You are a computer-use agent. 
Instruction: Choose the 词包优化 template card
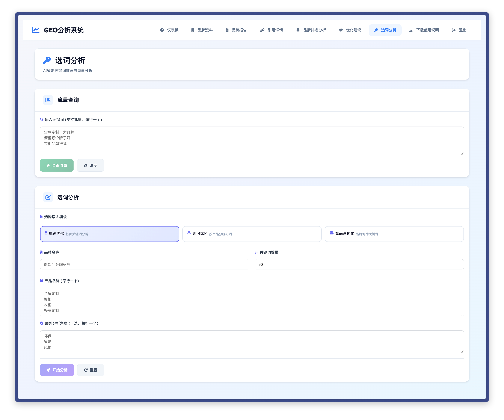(x=252, y=234)
